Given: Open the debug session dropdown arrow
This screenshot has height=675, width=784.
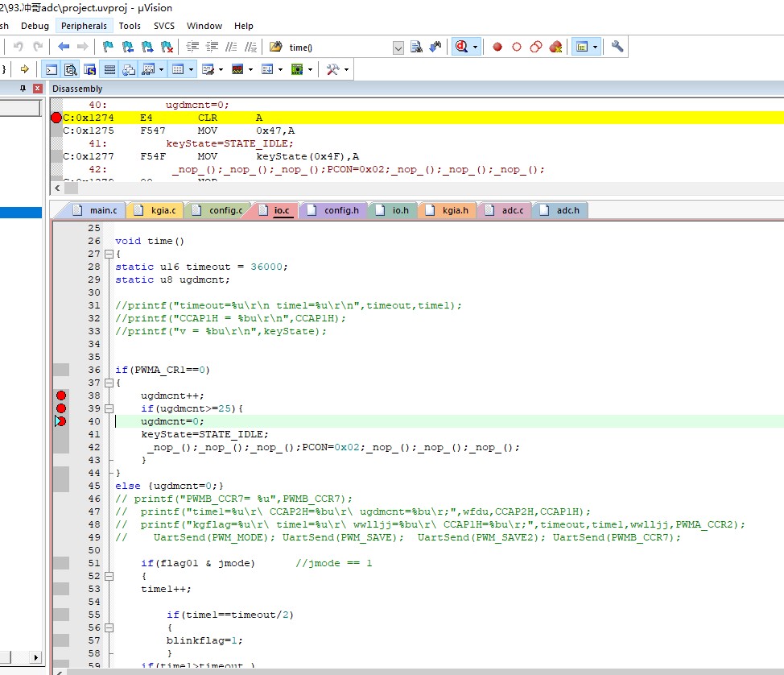Looking at the screenshot, I should coord(475,47).
